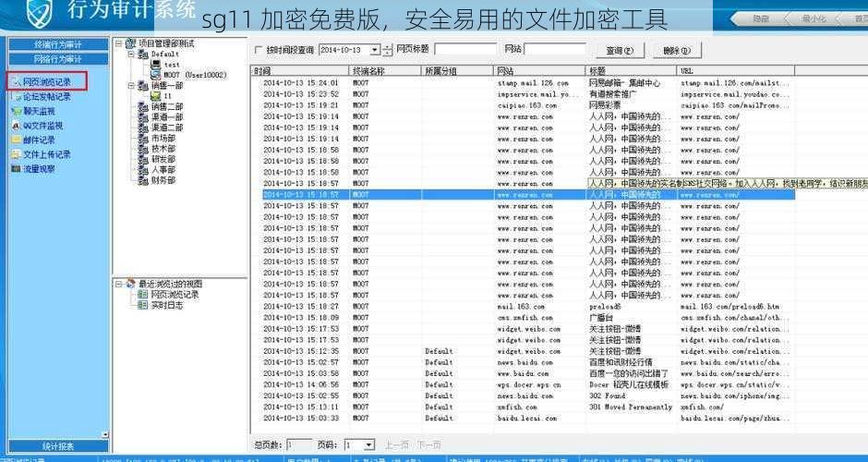Screen dimensions: 868x462
Task: Open 实时日志 under recent views
Action: coord(166,305)
